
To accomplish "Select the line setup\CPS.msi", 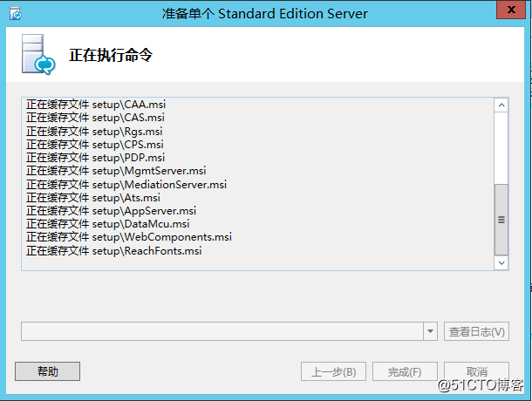I will tap(95, 145).
